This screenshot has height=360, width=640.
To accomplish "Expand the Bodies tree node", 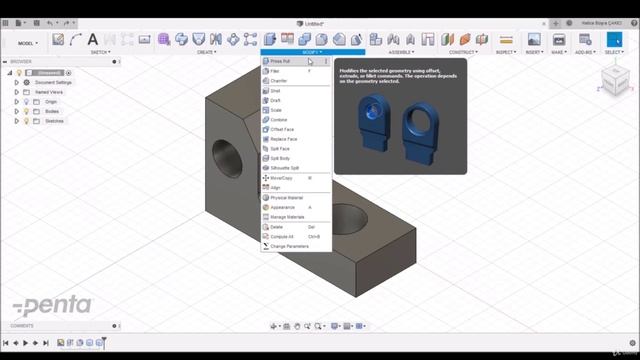I will [x=17, y=111].
